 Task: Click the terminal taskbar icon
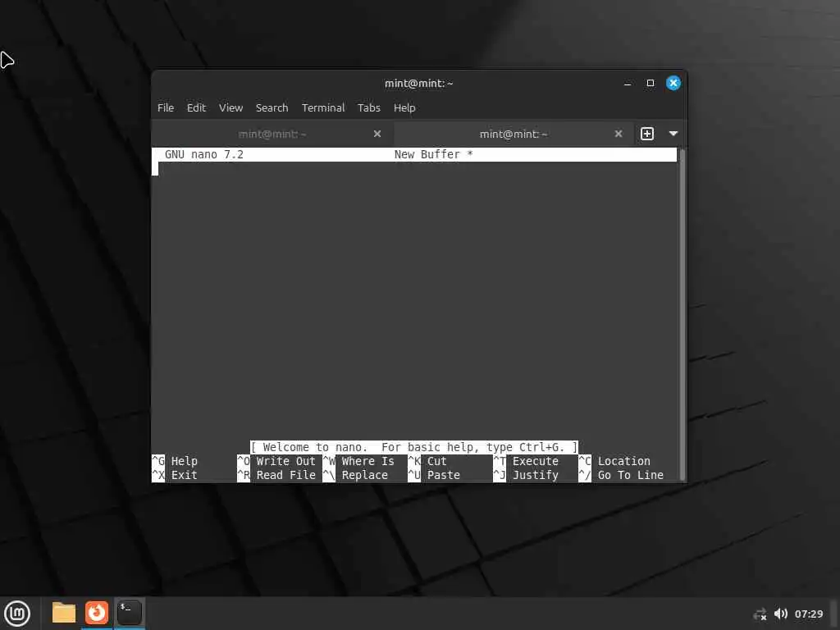click(x=129, y=613)
